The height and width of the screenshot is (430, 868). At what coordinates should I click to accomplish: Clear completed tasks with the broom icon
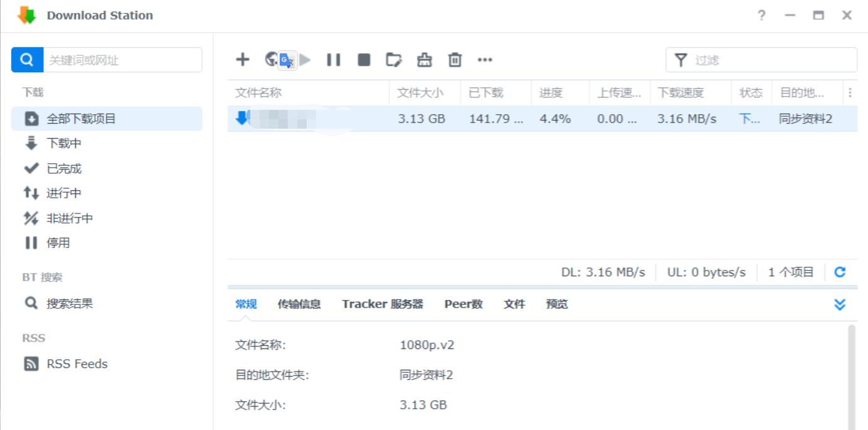click(x=424, y=60)
